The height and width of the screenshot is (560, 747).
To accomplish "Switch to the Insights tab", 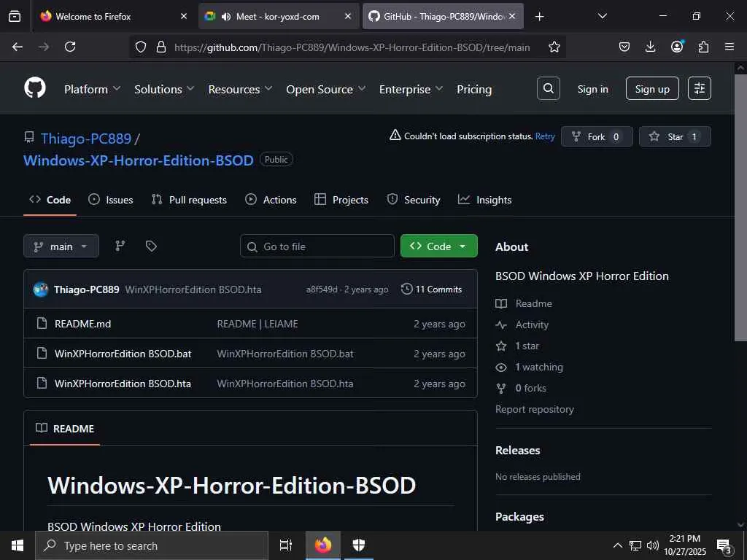I will tap(484, 200).
